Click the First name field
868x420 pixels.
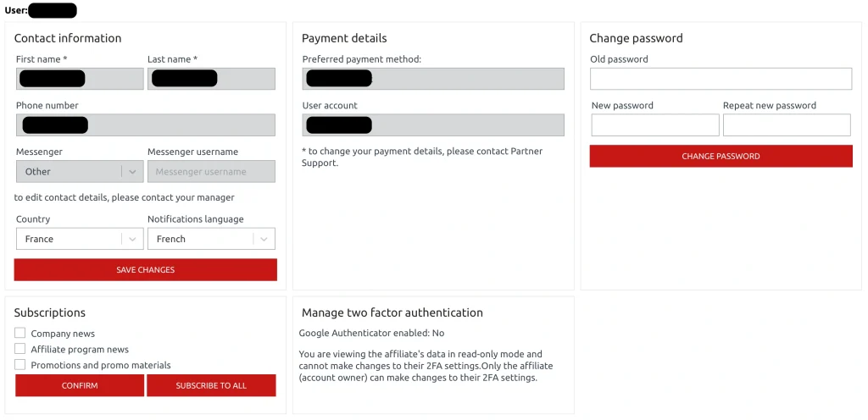pos(80,79)
